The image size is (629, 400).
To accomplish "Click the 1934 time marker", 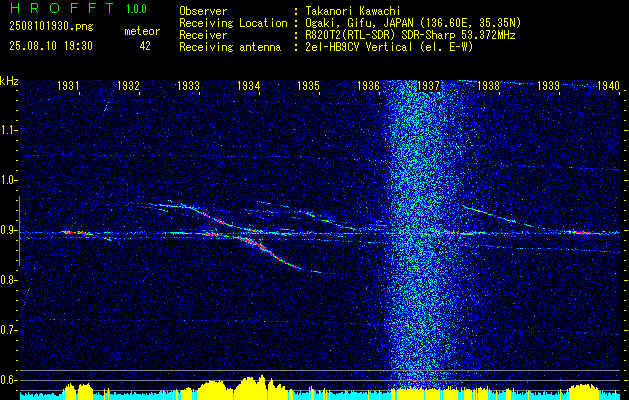I will coord(248,85).
